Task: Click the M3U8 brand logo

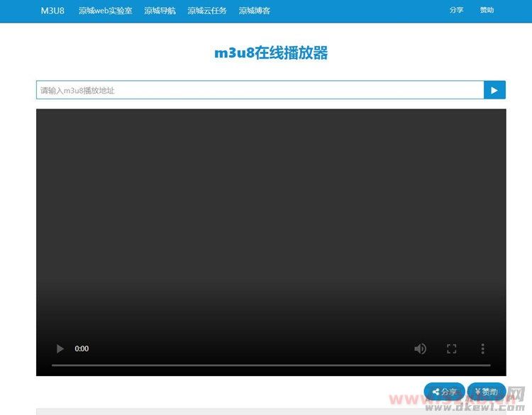Action: point(52,11)
